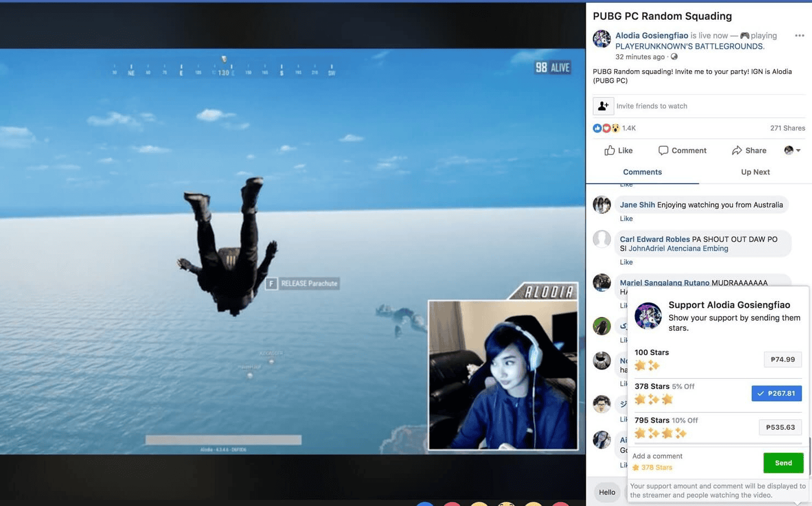The width and height of the screenshot is (812, 506).
Task: Select the 378 Stars price ₱267.81
Action: (776, 394)
